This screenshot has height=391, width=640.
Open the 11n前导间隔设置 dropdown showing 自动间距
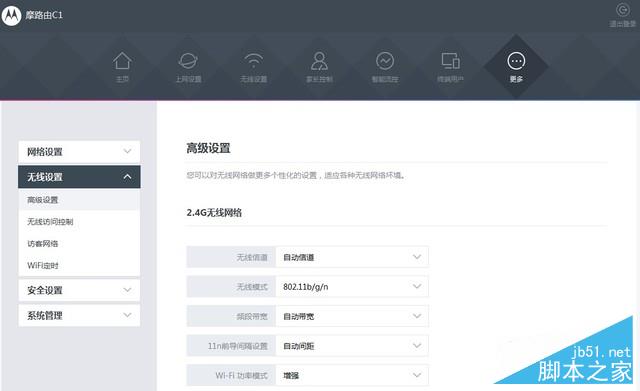(352, 346)
